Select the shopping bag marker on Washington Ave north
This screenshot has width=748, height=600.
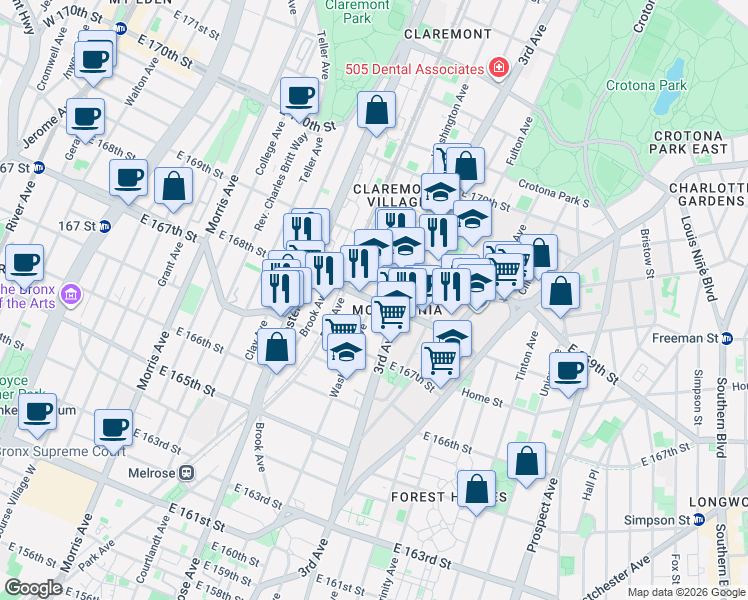[x=466, y=167]
